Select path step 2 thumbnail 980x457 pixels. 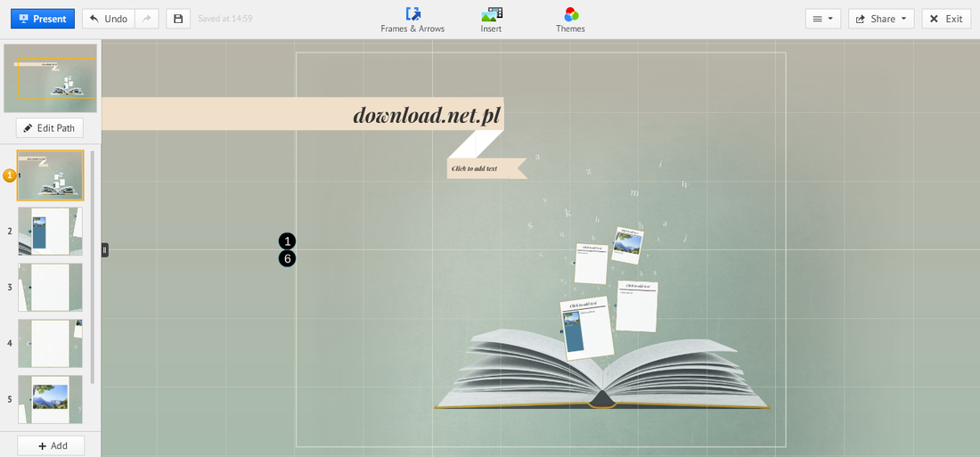(x=50, y=232)
